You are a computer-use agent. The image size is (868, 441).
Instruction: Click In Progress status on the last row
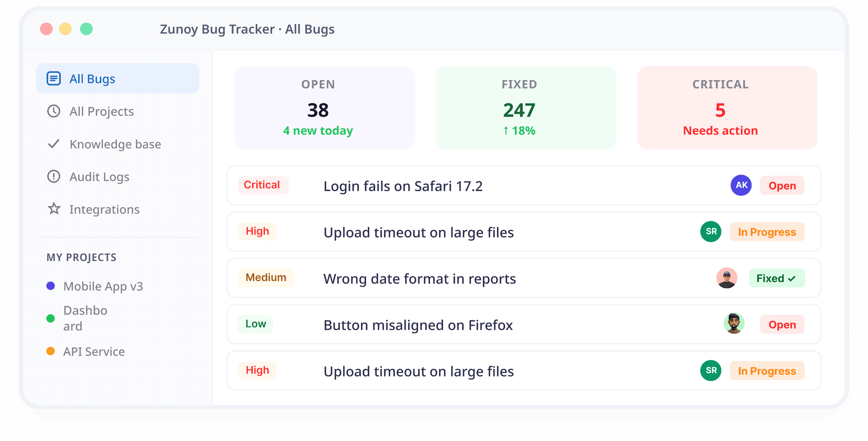click(x=767, y=371)
